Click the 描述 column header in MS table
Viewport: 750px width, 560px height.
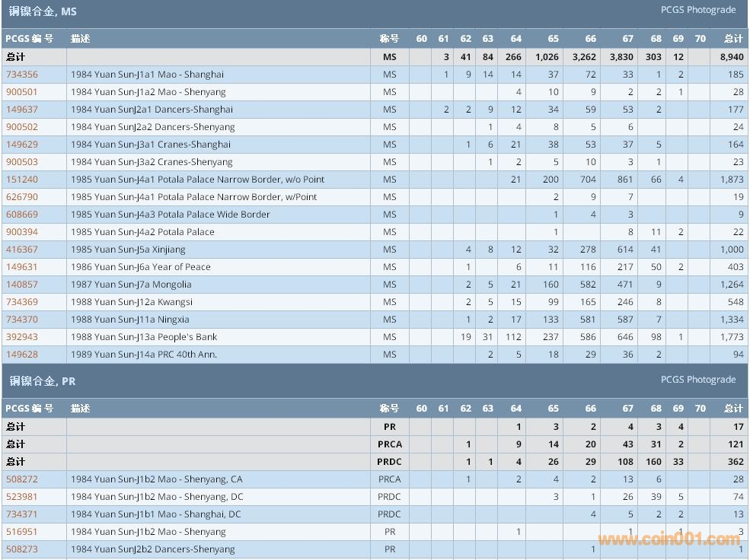81,39
